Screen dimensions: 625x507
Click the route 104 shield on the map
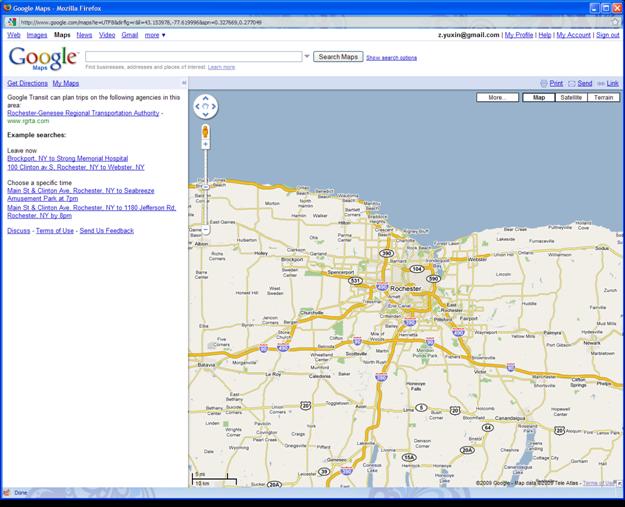pos(417,269)
